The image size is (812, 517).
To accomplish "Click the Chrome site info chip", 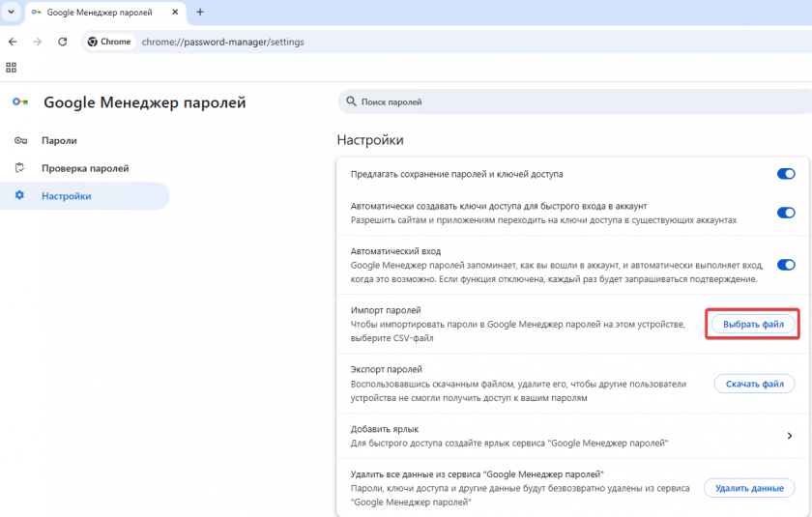I will click(109, 42).
